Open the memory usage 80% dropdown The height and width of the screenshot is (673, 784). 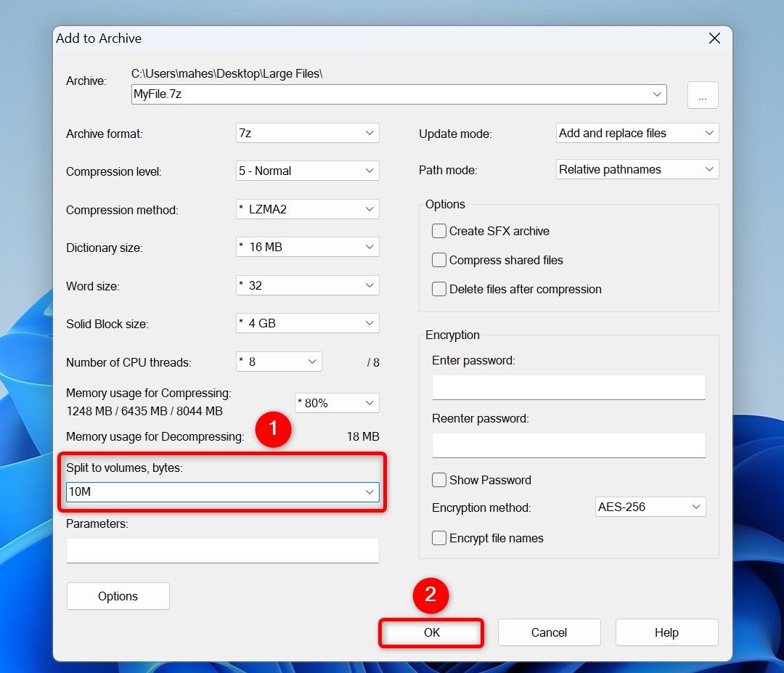pos(337,403)
